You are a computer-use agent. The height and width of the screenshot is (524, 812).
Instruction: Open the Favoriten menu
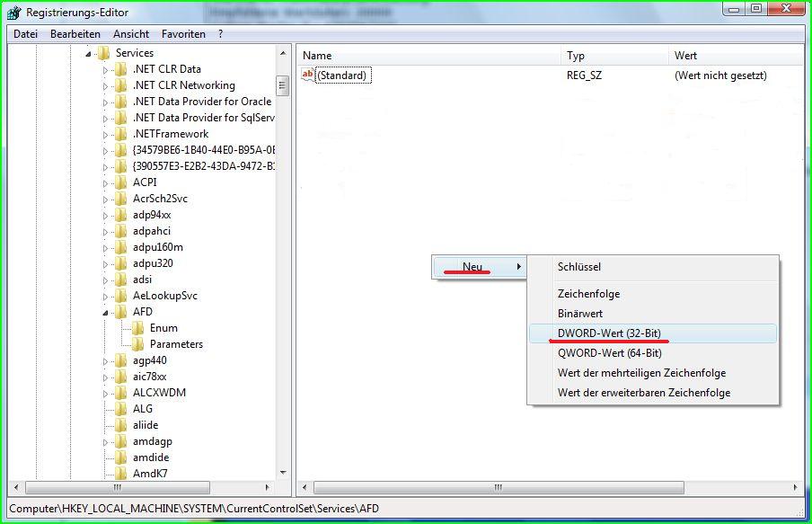point(183,34)
